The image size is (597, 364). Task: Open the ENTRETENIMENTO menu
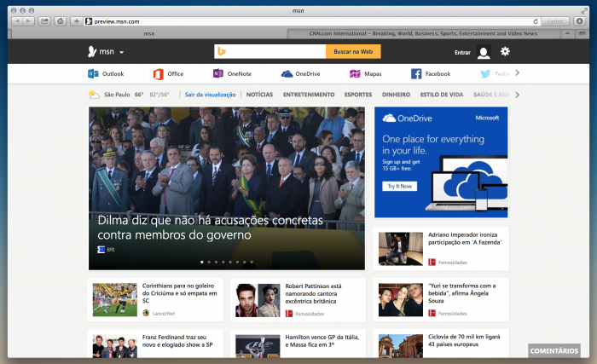tap(309, 95)
